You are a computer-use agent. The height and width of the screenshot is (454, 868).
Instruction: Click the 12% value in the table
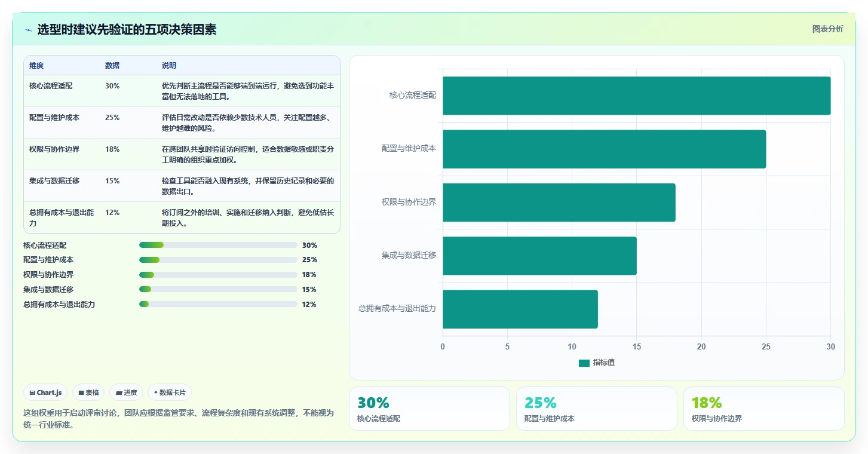112,213
